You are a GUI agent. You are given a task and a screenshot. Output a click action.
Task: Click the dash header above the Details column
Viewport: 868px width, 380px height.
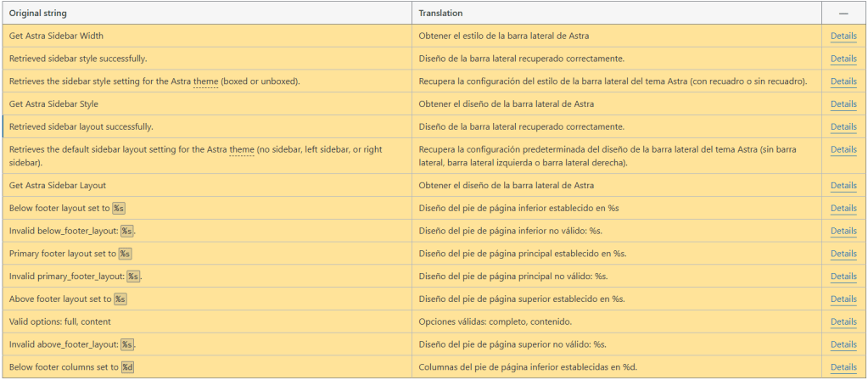point(843,14)
